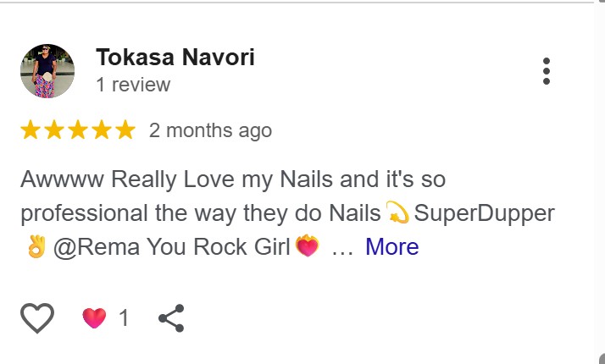Click the fourth gold star in the rating
Viewport: 605px width, 364px height.
click(x=102, y=130)
